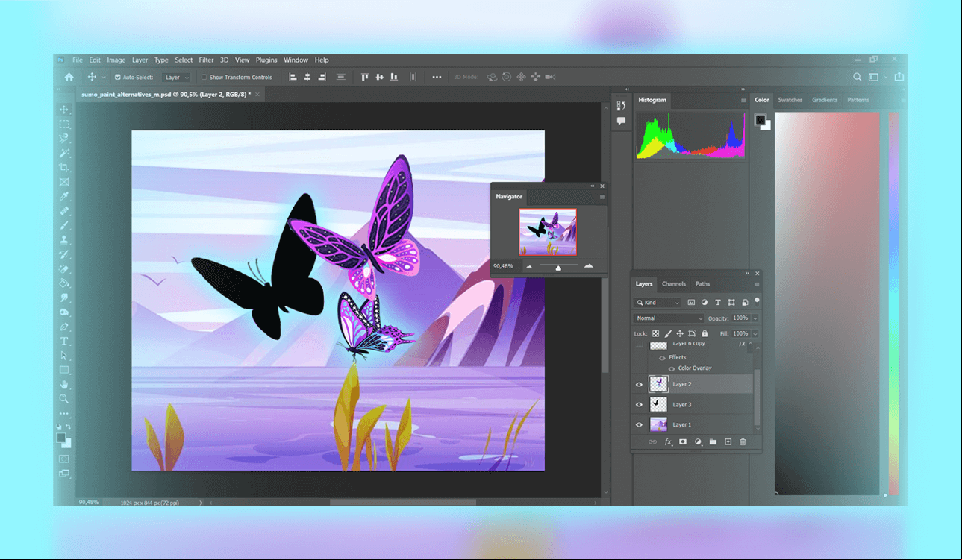The height and width of the screenshot is (560, 962).
Task: Toggle the Auto-Select checkbox
Action: 117,77
